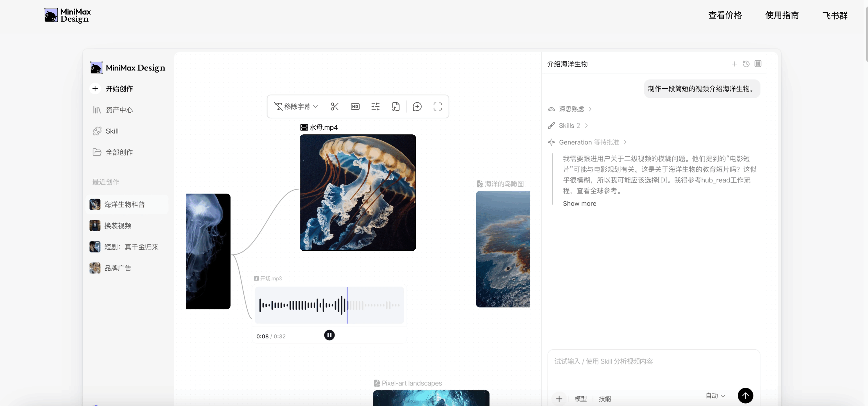Click the 模型 button
The image size is (868, 406).
pos(581,399)
